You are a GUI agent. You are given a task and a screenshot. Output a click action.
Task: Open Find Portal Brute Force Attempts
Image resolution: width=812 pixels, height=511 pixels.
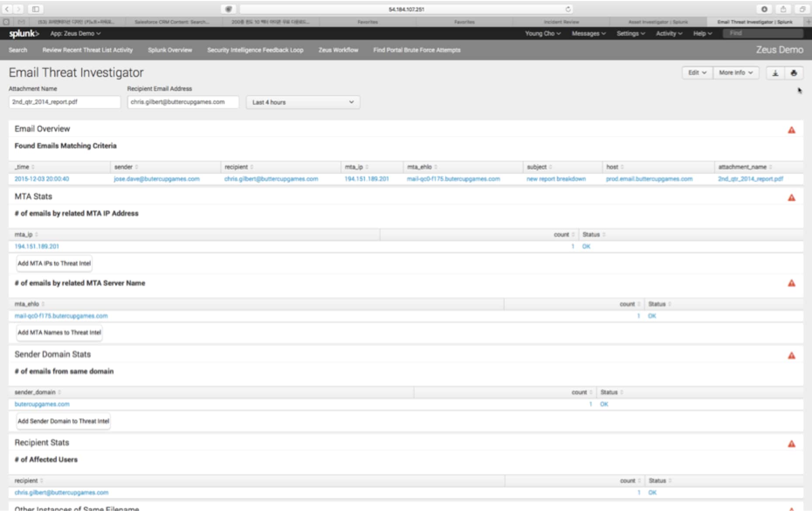(417, 50)
